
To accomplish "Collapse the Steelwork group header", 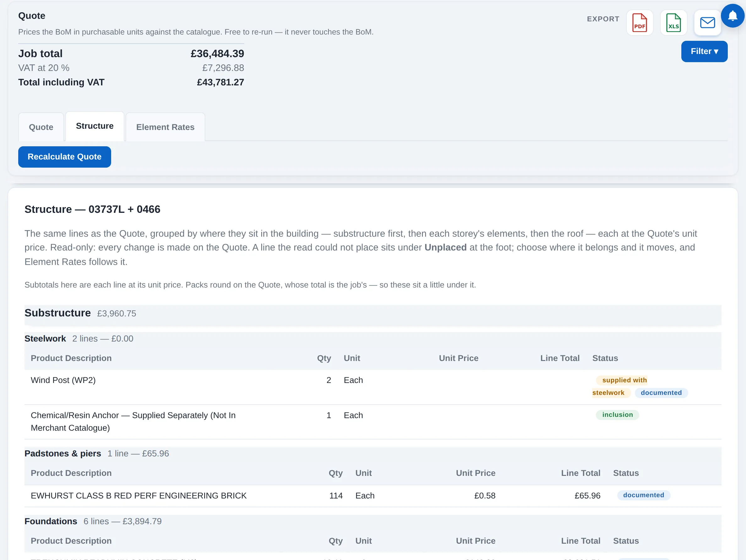I will (373, 339).
